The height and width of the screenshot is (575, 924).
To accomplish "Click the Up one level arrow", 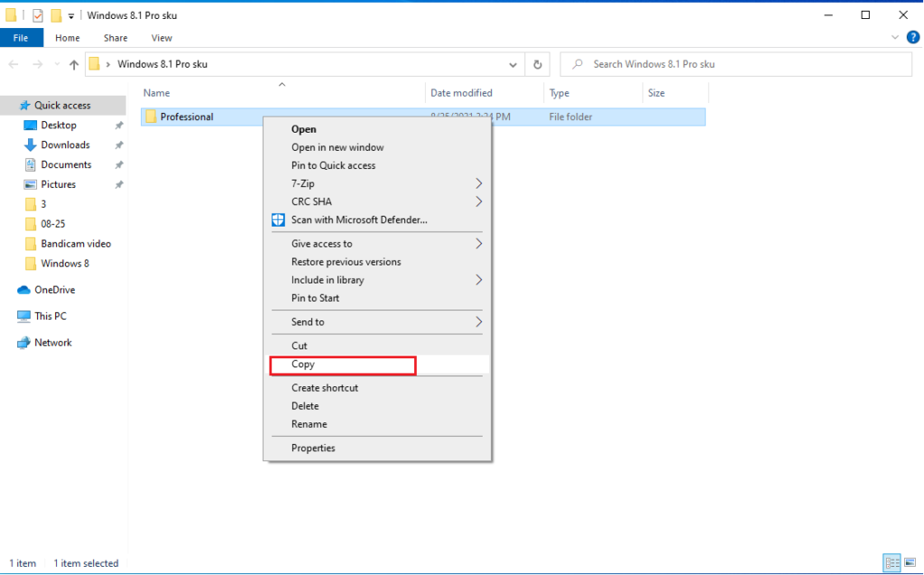I will [74, 64].
